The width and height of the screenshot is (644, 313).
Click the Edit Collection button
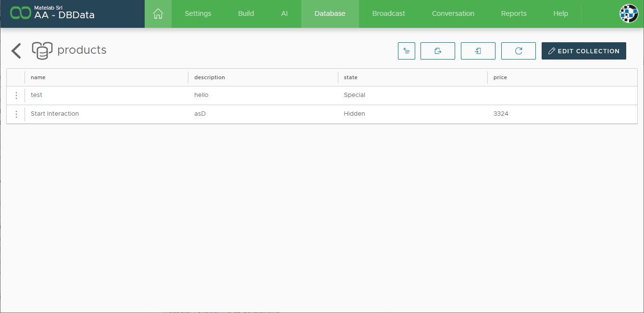pyautogui.click(x=583, y=51)
